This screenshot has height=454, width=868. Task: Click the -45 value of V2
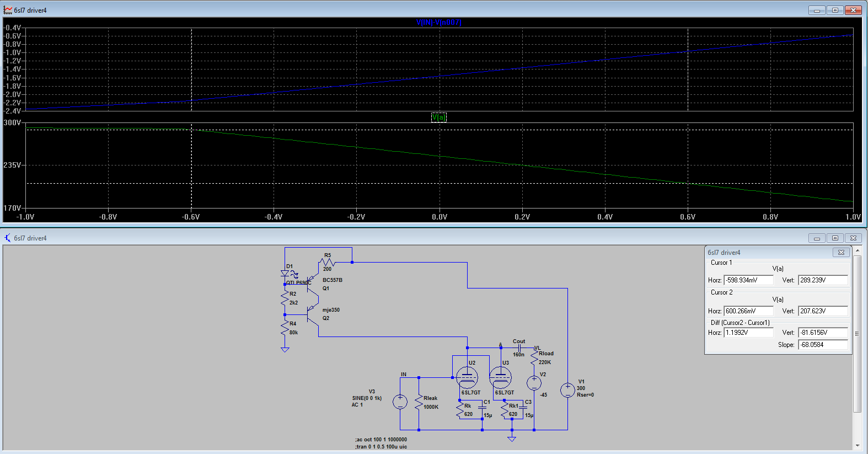tap(543, 395)
